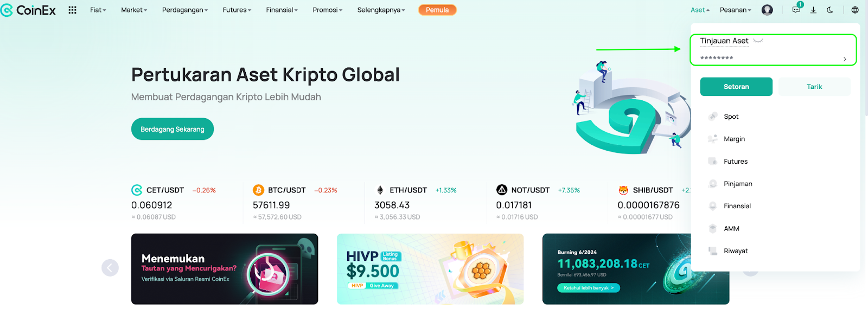This screenshot has width=868, height=315.
Task: Toggle dark mode with the moon icon
Action: pyautogui.click(x=830, y=10)
